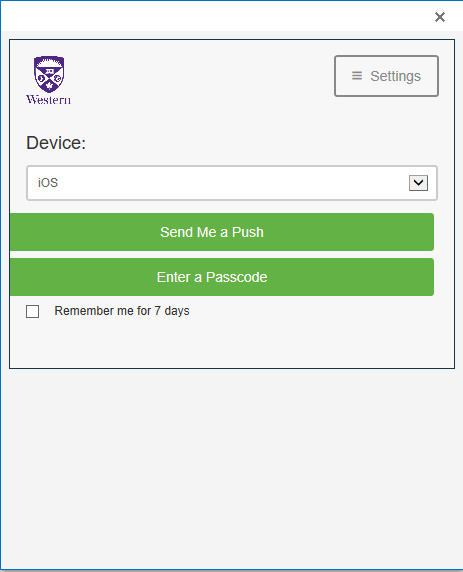Viewport: 463px width, 572px height.
Task: Click the 'Remember me for 7 days' label
Action: 122,311
